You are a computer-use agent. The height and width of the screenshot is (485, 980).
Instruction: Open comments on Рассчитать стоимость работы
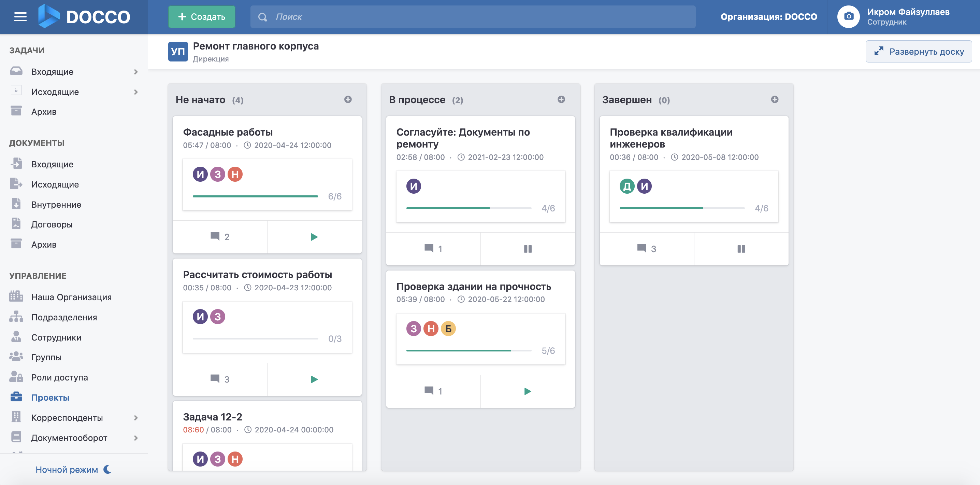[x=220, y=379]
